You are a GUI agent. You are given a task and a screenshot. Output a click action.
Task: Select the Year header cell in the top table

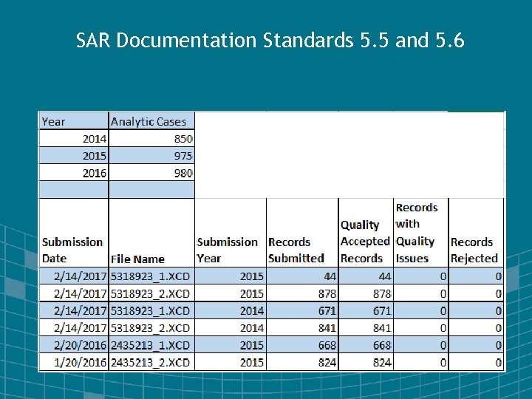coord(74,121)
